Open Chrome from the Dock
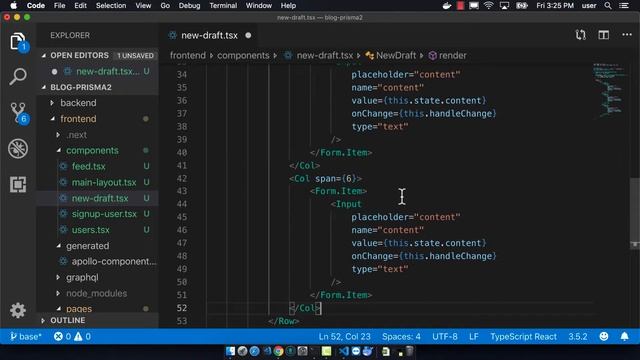The image size is (640, 360). tap(278, 351)
